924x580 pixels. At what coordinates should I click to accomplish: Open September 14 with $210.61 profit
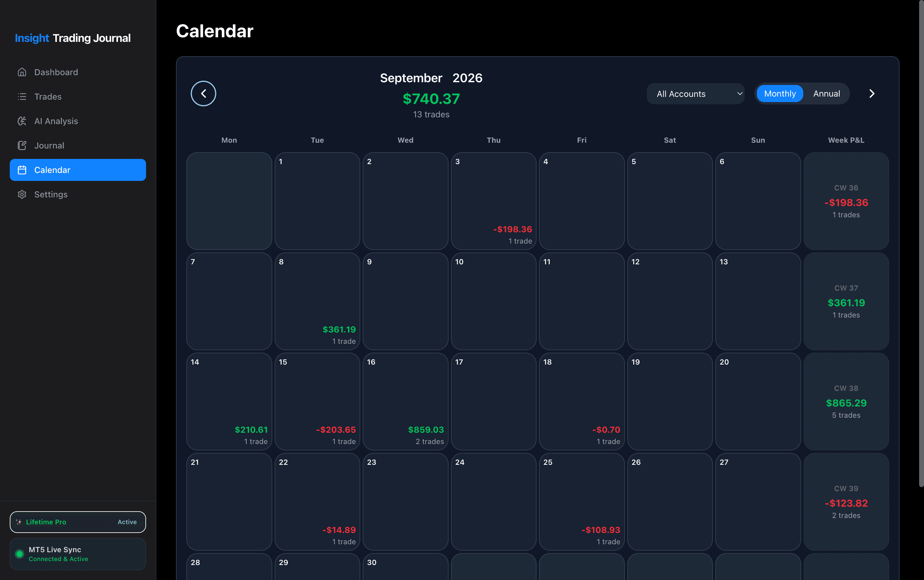pos(229,401)
